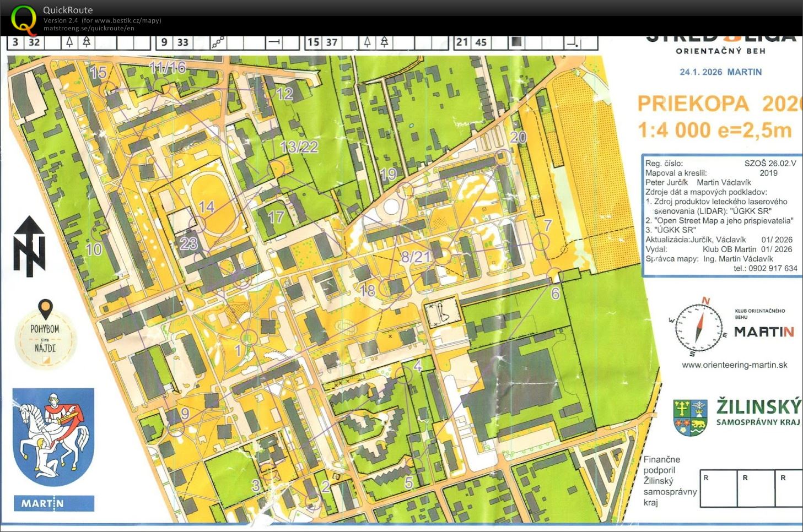Click the '24.1. 2026 MARTIN' date text
This screenshot has width=803, height=532.
point(720,72)
